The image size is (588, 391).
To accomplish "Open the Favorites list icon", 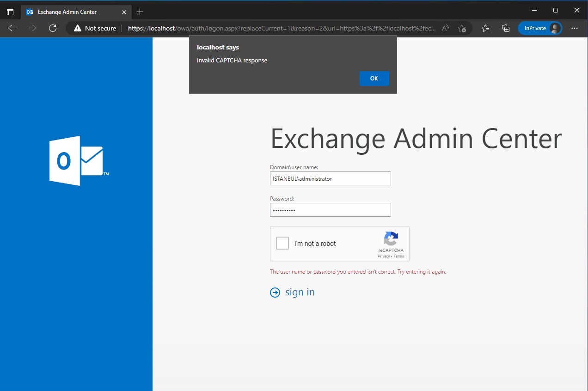I will click(x=485, y=28).
